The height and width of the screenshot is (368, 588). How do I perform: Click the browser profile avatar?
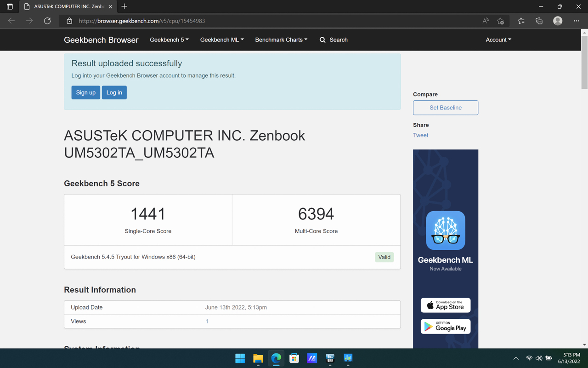pyautogui.click(x=558, y=21)
